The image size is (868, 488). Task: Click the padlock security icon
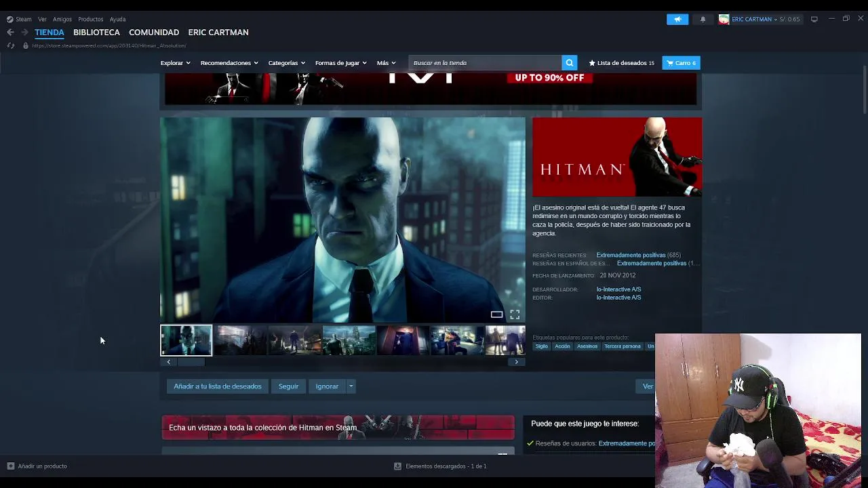tap(25, 45)
